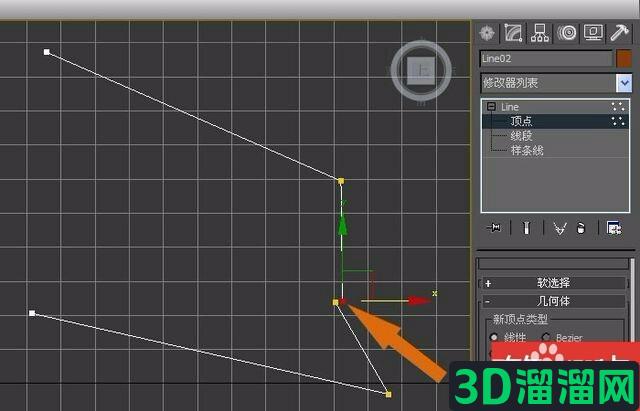Open the Hierarchy panel tab

540,33
